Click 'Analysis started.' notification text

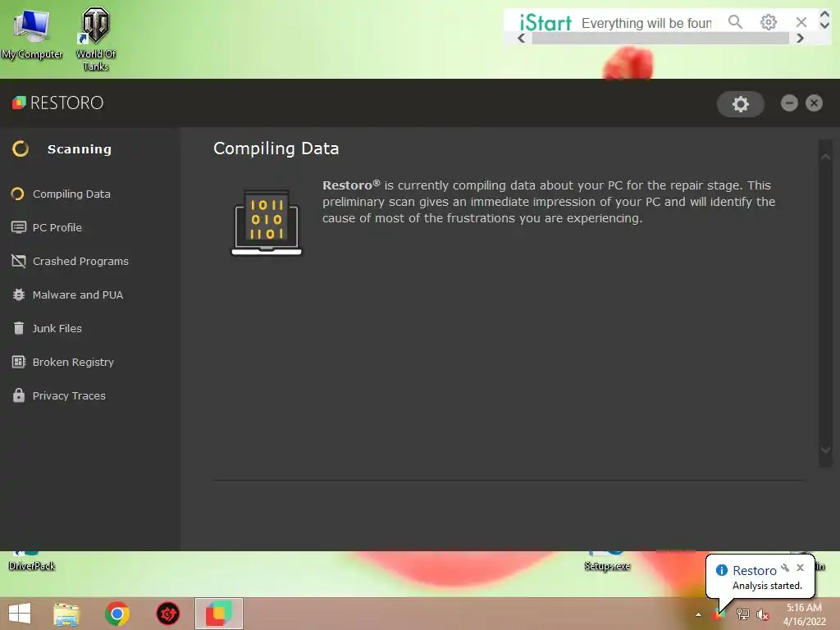pos(767,586)
